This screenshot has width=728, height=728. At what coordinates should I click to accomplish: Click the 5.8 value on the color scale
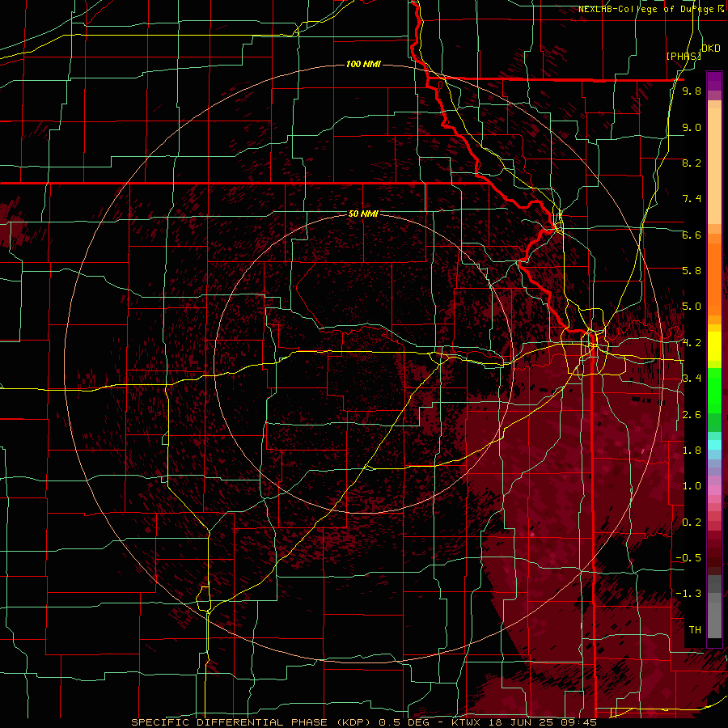click(692, 271)
